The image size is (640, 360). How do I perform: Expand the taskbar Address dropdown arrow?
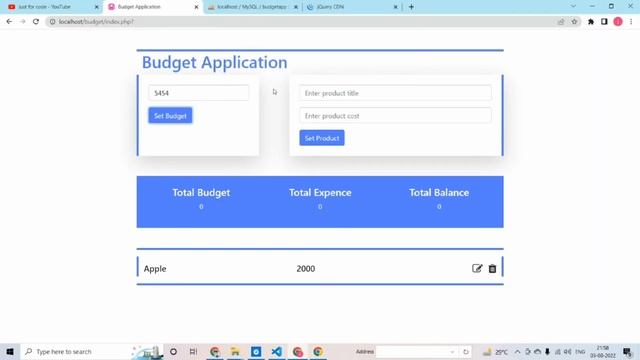452,351
